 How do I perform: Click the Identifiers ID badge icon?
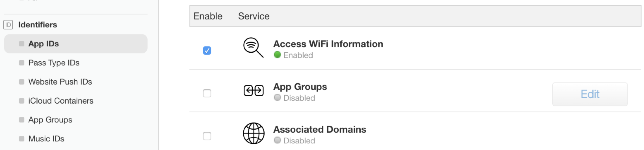[x=8, y=24]
